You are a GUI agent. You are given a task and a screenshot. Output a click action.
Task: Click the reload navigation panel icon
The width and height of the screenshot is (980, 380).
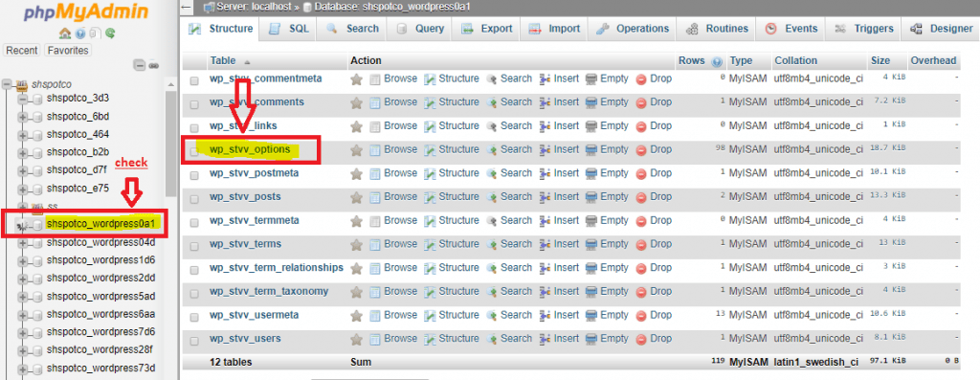[110, 34]
